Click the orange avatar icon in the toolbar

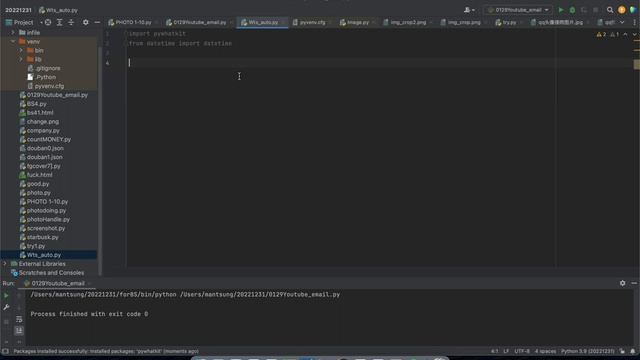(622, 10)
